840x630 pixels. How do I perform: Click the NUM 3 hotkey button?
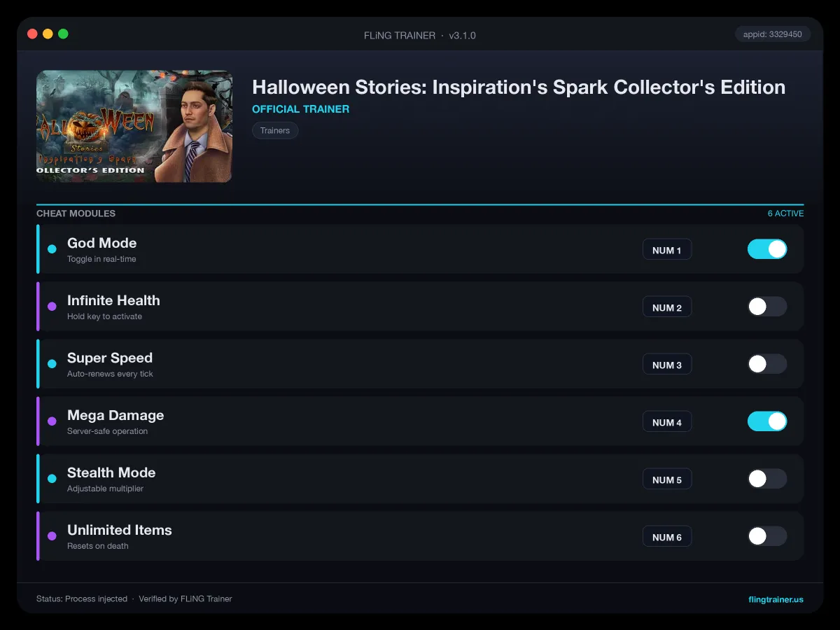pos(667,365)
